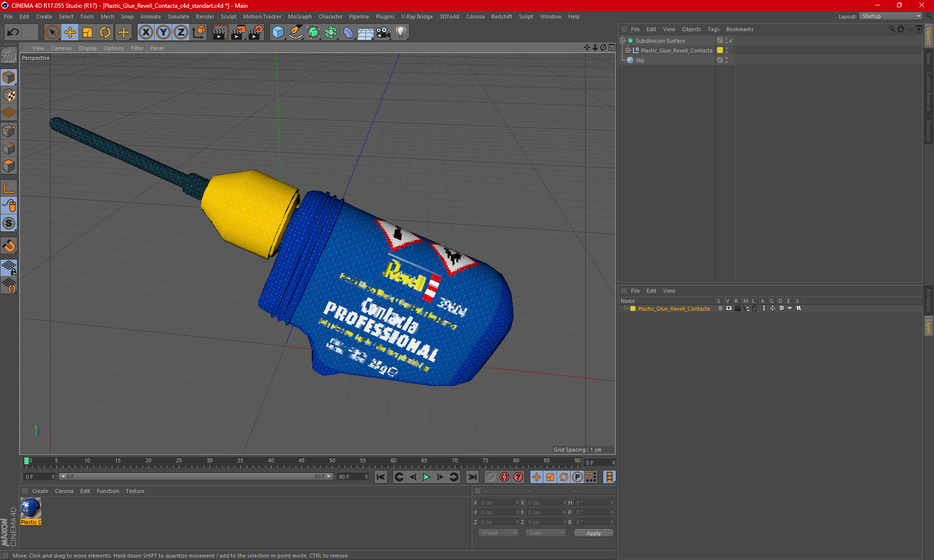Activate the Scale tool in top toolbar
The image size is (934, 560).
[x=88, y=33]
